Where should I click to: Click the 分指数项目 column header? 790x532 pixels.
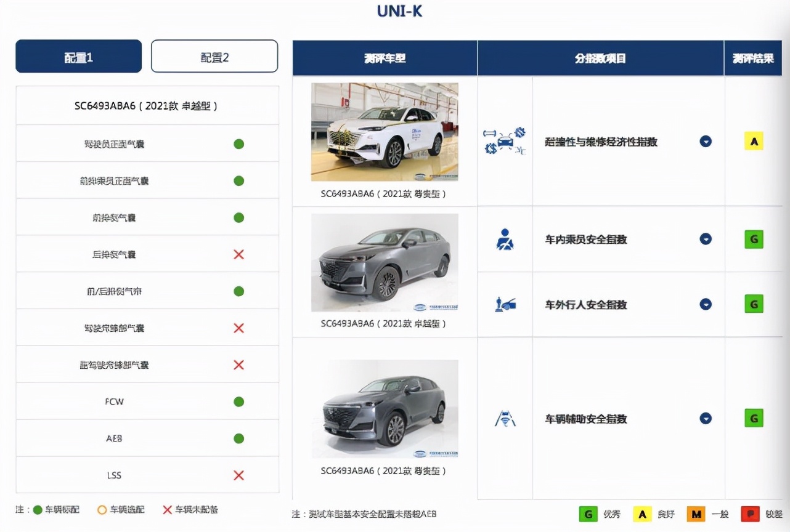click(601, 58)
